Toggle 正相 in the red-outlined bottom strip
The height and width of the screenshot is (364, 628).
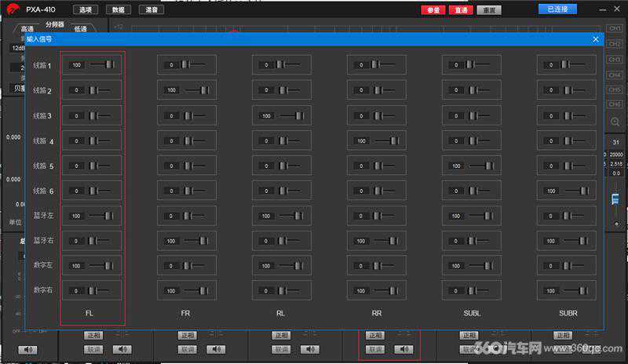tap(375, 335)
